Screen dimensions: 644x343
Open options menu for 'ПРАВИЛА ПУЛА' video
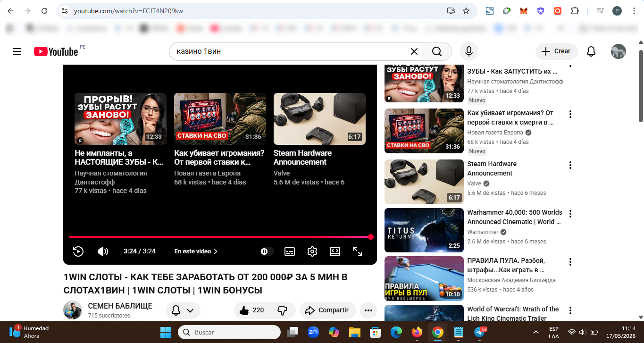570,261
